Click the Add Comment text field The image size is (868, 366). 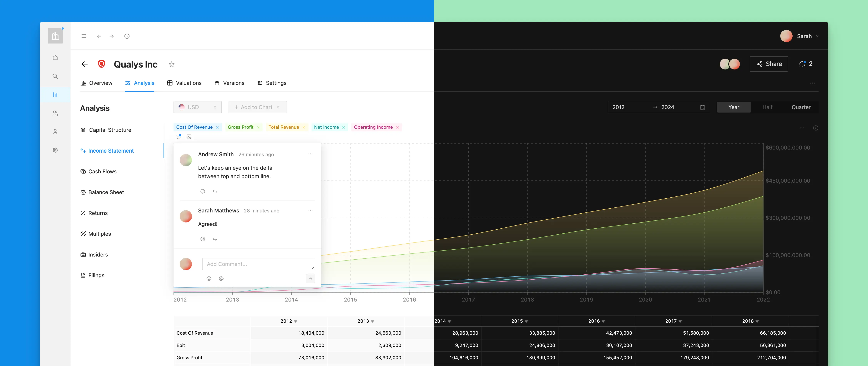point(258,264)
